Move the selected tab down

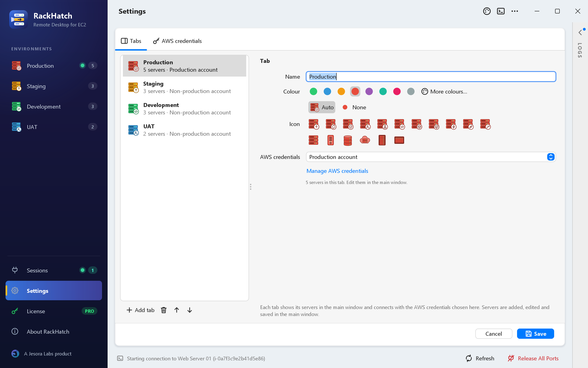[x=190, y=310]
